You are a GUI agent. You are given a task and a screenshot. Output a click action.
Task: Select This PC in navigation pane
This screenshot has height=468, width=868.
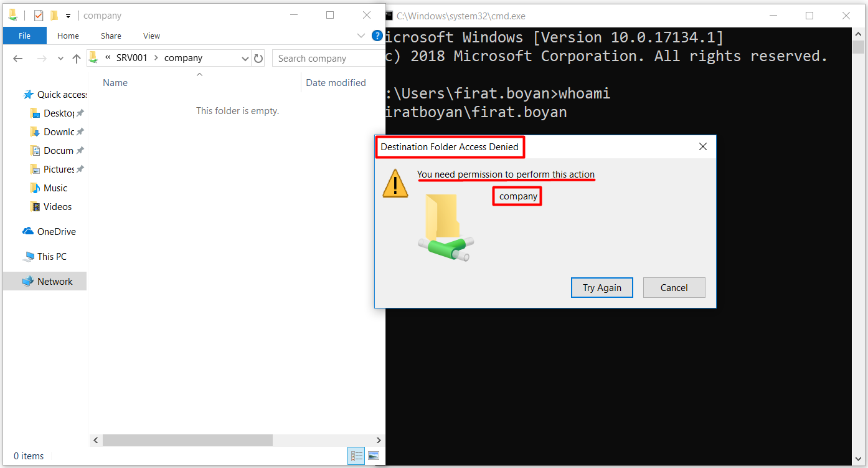[x=44, y=256]
